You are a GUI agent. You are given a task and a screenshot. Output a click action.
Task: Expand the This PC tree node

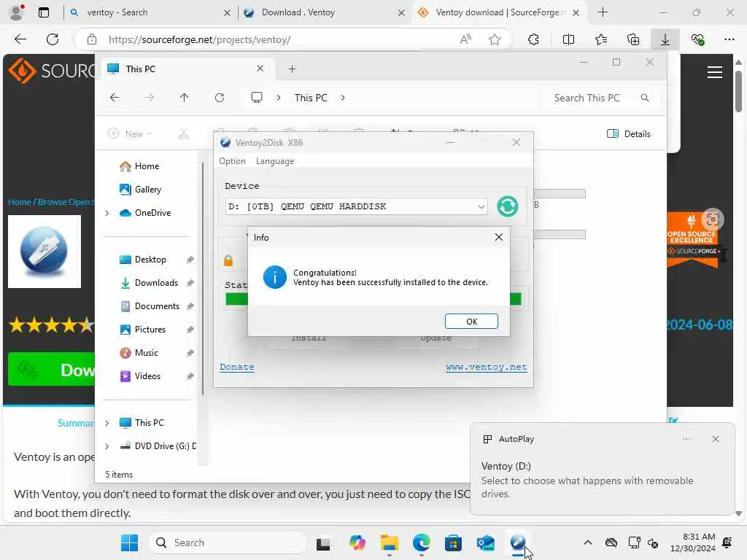click(107, 423)
